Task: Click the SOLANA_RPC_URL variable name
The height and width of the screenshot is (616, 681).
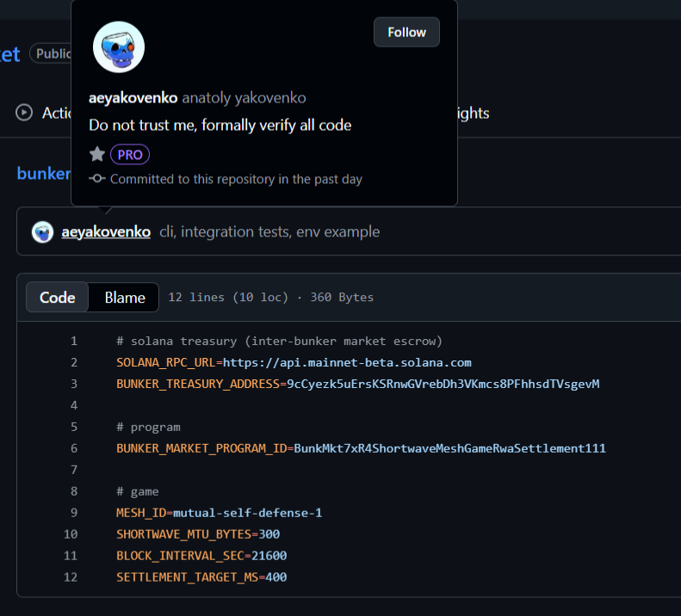Action: point(166,362)
